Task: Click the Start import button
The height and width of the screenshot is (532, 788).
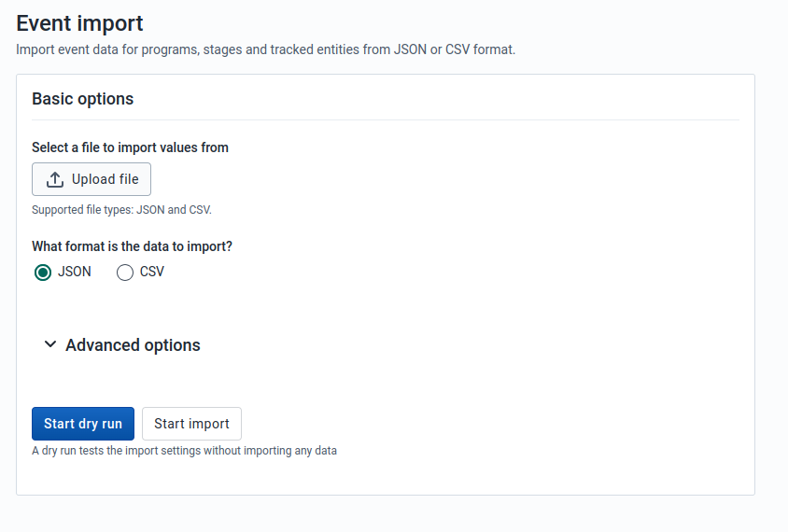Action: click(x=191, y=424)
